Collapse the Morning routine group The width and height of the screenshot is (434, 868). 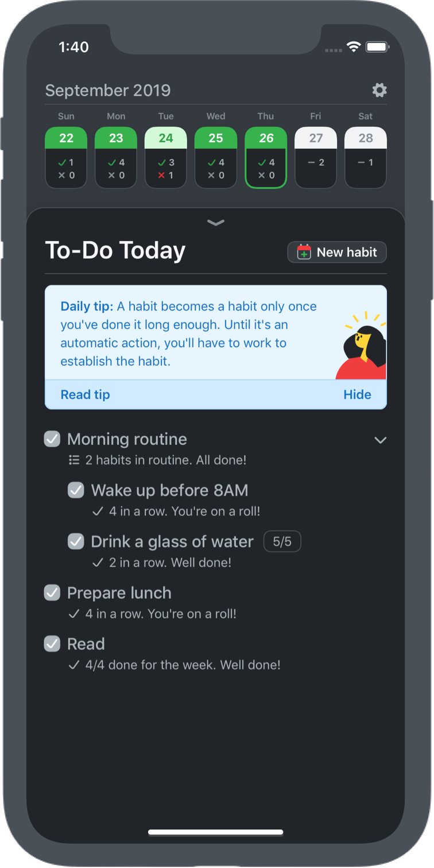(380, 439)
